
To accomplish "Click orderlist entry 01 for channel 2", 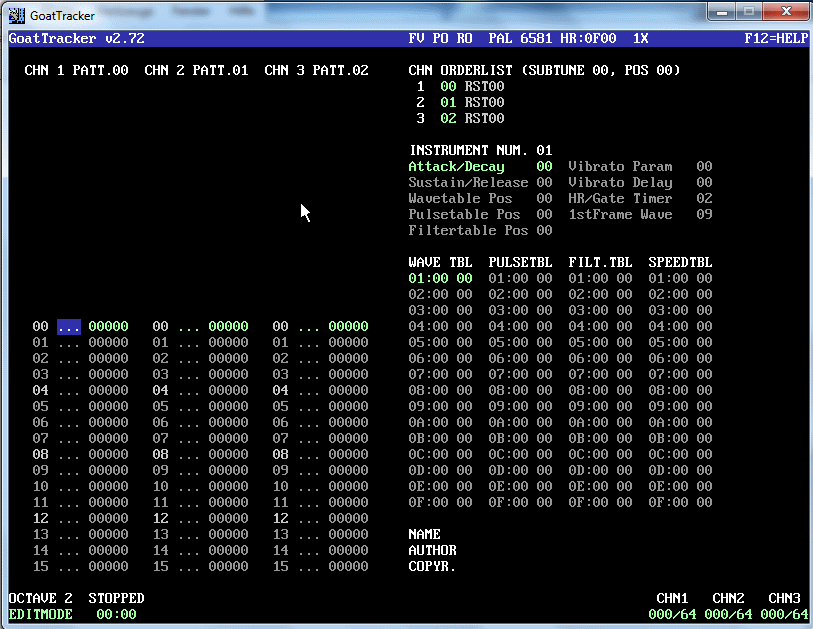I will coord(448,103).
